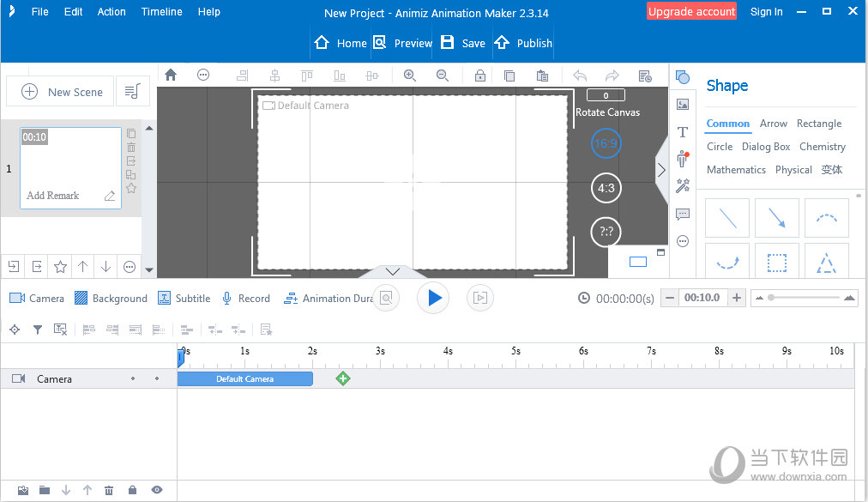Click scene list scroll down arrow
Screen dimensions: 868x502
tap(149, 269)
